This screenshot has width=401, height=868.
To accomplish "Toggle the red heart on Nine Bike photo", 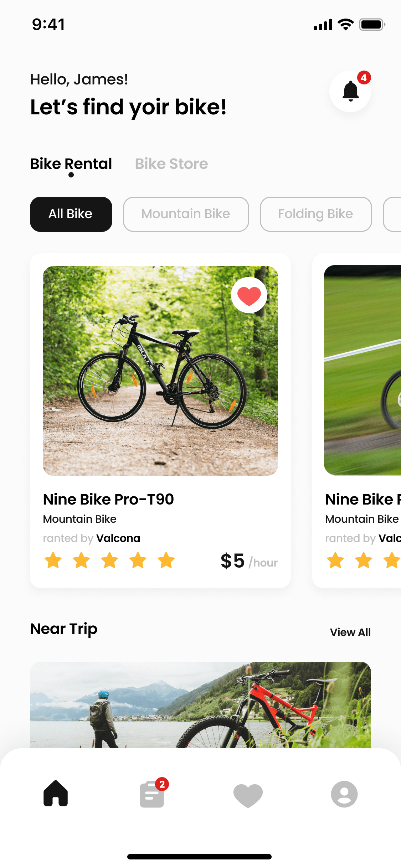I will [x=249, y=295].
